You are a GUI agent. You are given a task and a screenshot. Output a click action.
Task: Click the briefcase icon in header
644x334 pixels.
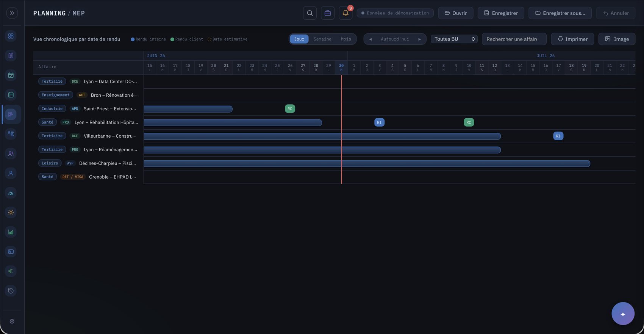pos(328,13)
